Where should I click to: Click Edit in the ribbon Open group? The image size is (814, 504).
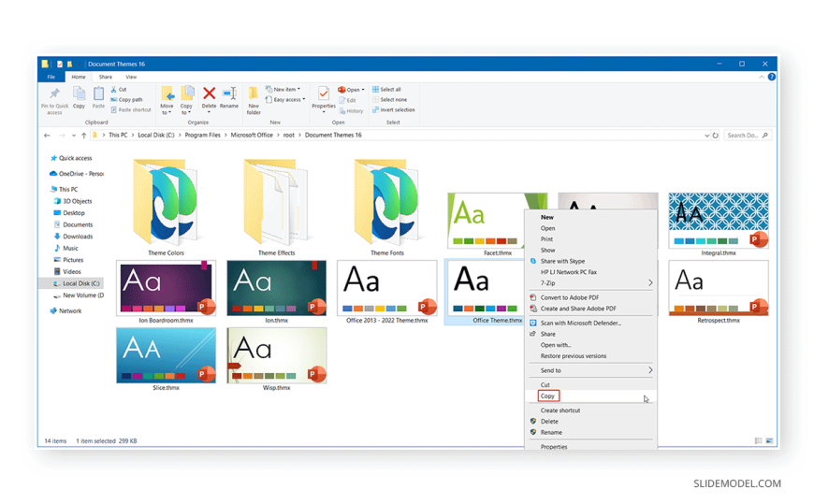pyautogui.click(x=347, y=100)
